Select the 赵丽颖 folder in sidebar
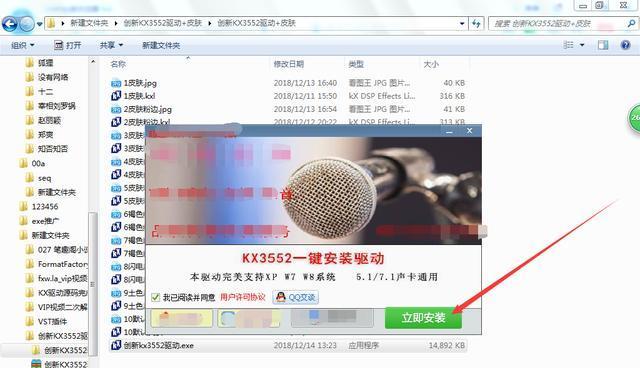The image size is (640, 368). pos(49,120)
